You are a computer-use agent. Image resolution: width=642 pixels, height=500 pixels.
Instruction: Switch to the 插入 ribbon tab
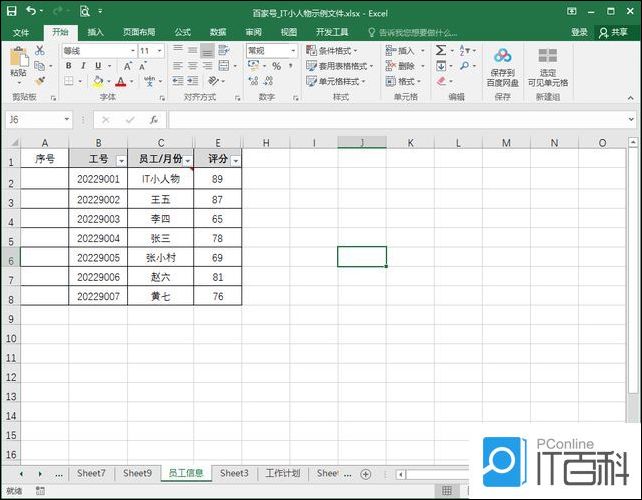(x=95, y=32)
